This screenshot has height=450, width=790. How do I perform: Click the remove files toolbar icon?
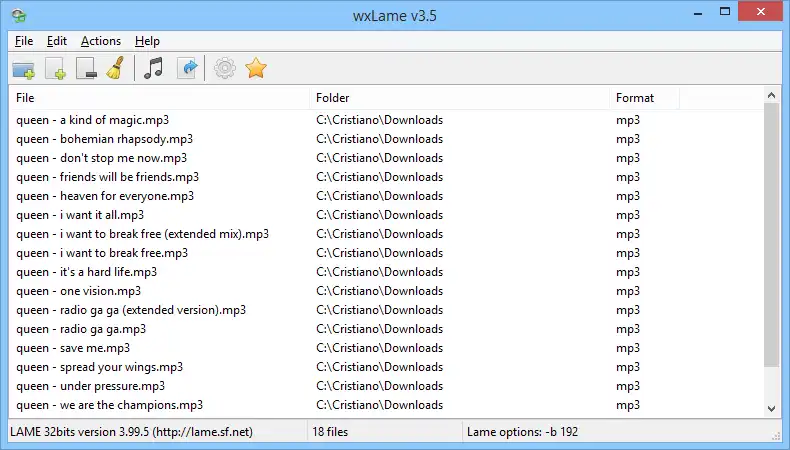pos(86,68)
